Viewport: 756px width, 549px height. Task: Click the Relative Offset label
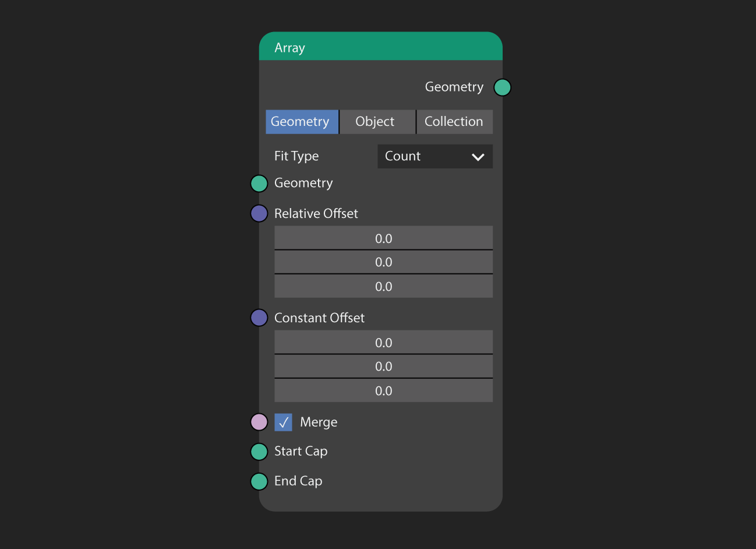(316, 213)
